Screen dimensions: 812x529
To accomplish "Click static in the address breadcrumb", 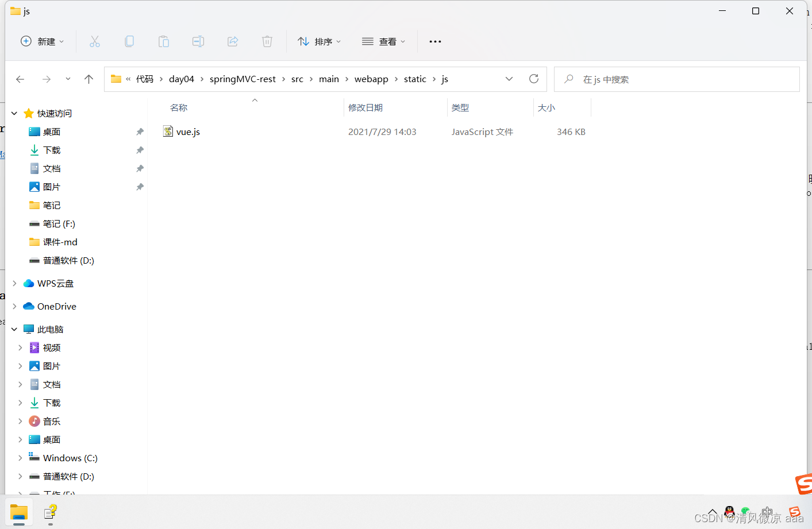I will point(415,79).
